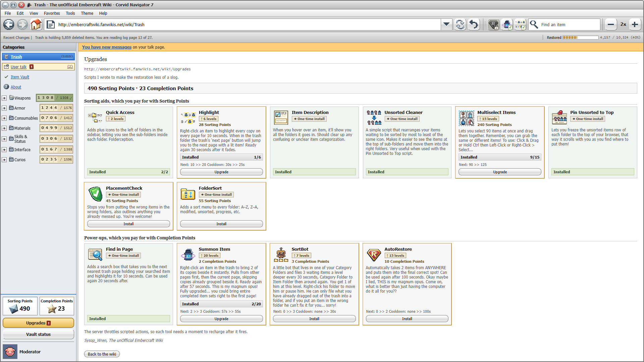This screenshot has width=644, height=362.
Task: Click the Multiselect Items upgrade icon
Action: point(467,118)
